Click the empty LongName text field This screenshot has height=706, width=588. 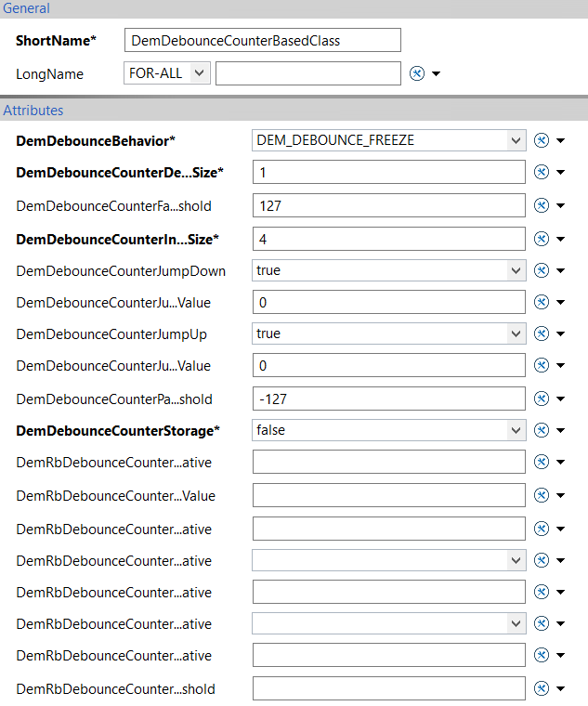click(x=308, y=73)
